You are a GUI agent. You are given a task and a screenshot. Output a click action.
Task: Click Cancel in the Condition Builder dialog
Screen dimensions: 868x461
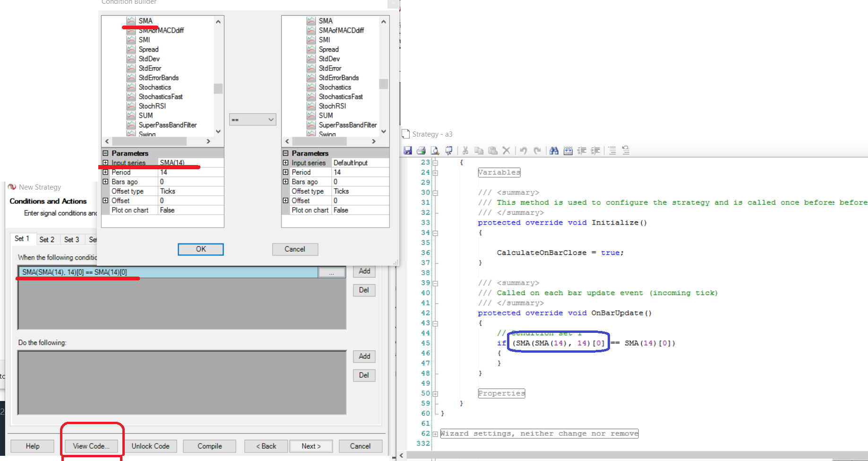295,249
